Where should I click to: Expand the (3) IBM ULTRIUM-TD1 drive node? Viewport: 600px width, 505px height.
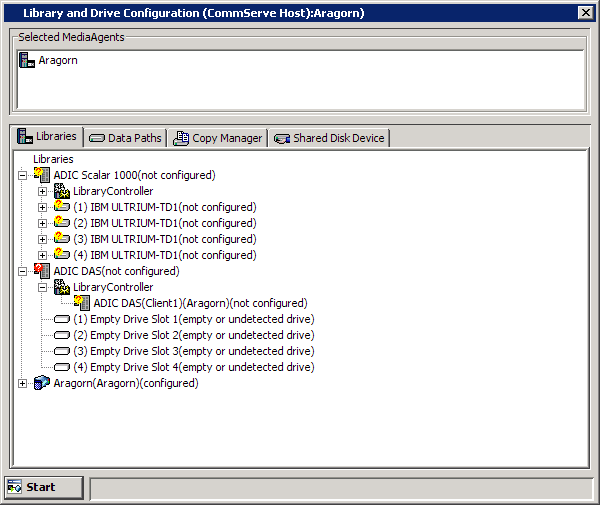pyautogui.click(x=42, y=239)
